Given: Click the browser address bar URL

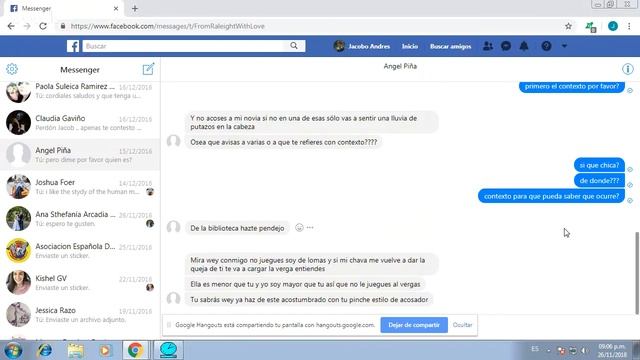Looking at the screenshot, I should coord(167,26).
